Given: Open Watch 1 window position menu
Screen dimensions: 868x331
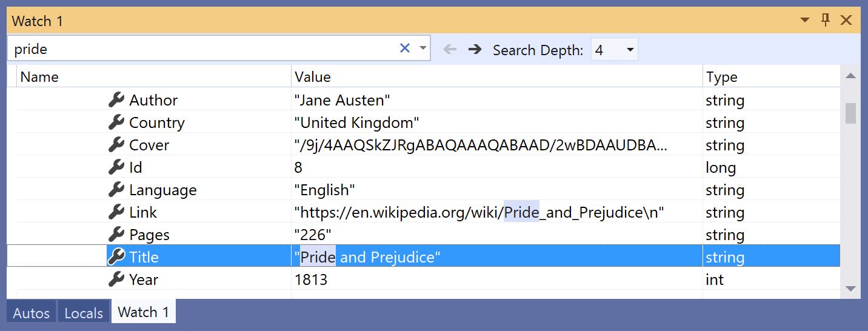Looking at the screenshot, I should pyautogui.click(x=805, y=21).
